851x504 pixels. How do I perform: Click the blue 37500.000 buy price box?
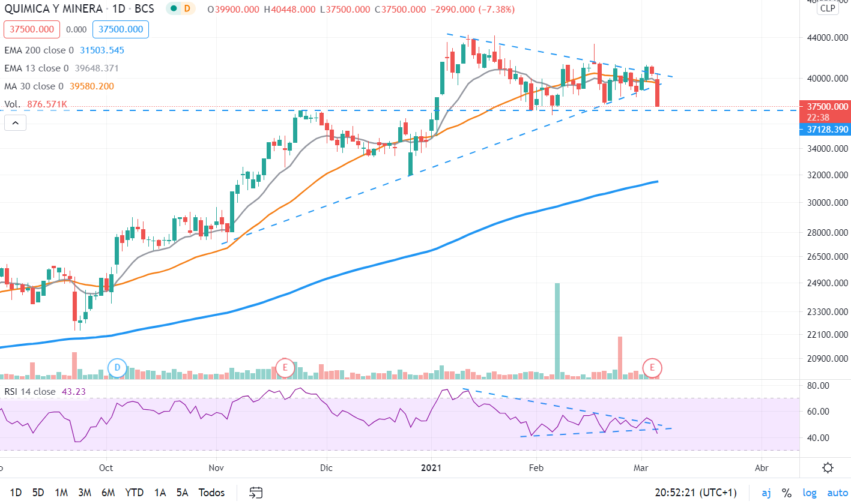click(121, 29)
